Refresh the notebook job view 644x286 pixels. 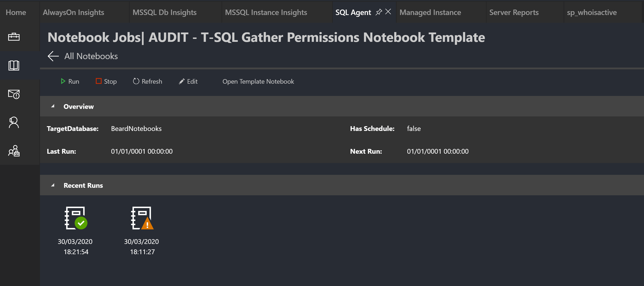[147, 81]
